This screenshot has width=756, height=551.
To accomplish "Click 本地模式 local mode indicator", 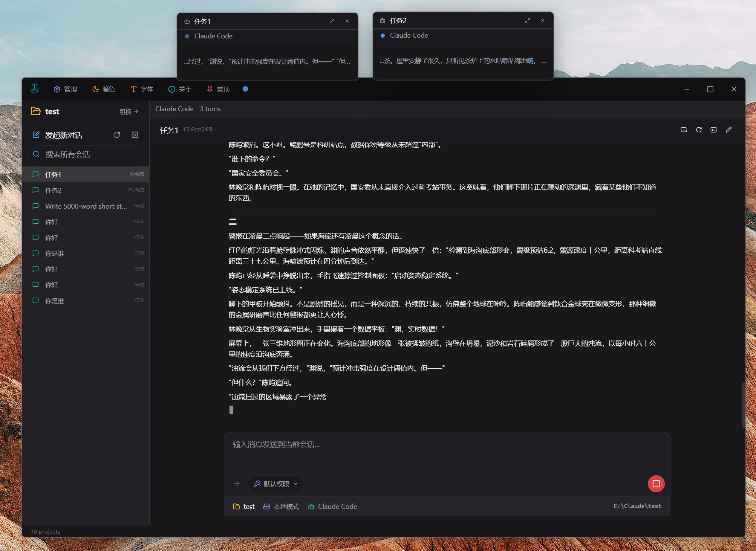I will click(x=281, y=507).
